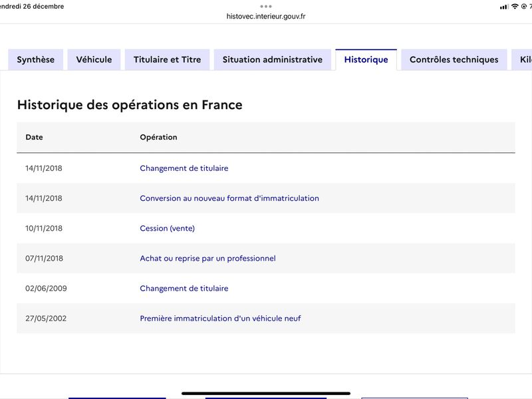The width and height of the screenshot is (532, 399).
Task: Open the Titulaire et Titre tab
Action: pyautogui.click(x=168, y=60)
